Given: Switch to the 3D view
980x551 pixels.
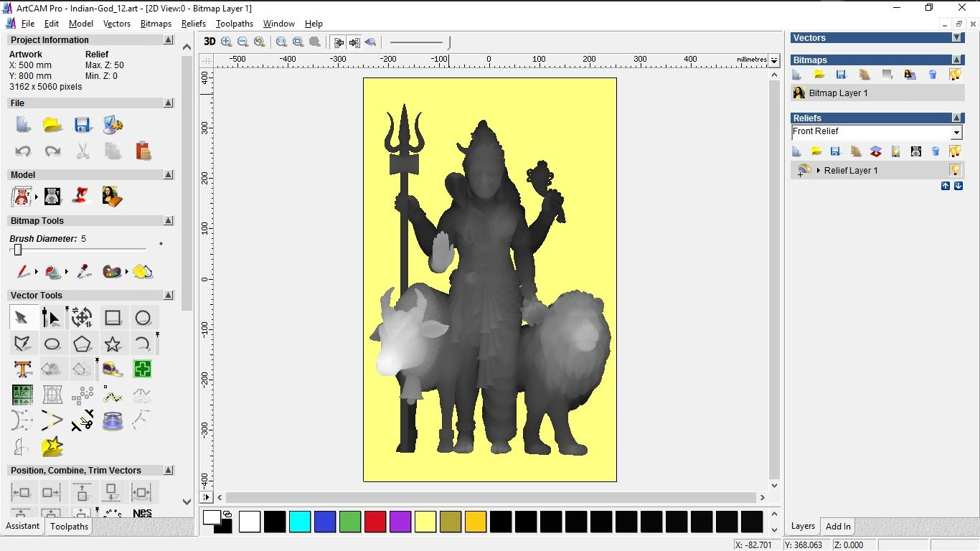Looking at the screenshot, I should (x=209, y=42).
